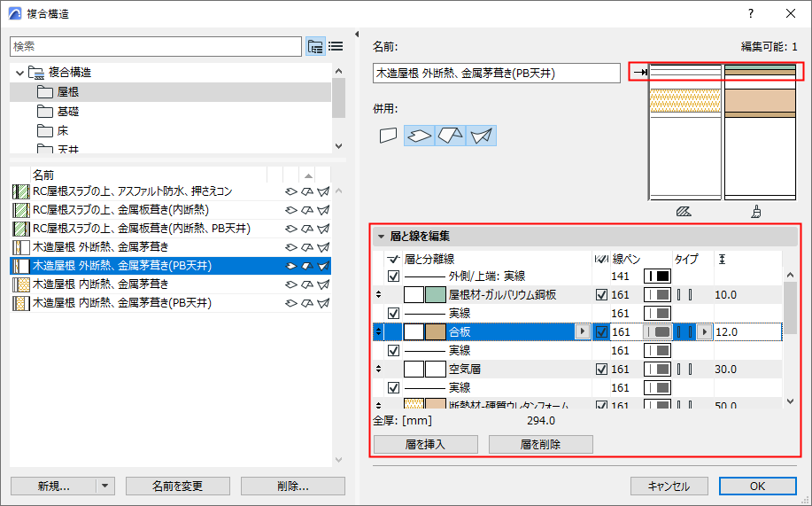Click in the 検索 search field
The width and height of the screenshot is (812, 506).
155,47
